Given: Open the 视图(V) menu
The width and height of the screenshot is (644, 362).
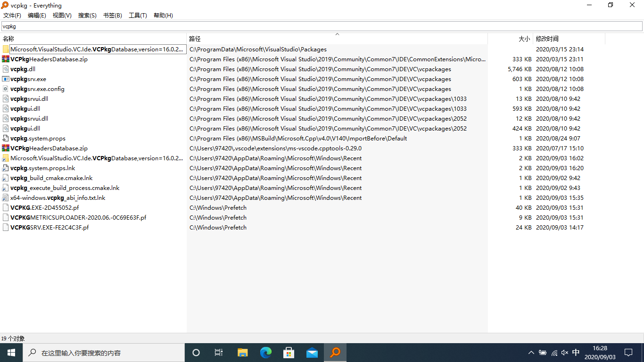Looking at the screenshot, I should pyautogui.click(x=62, y=16).
